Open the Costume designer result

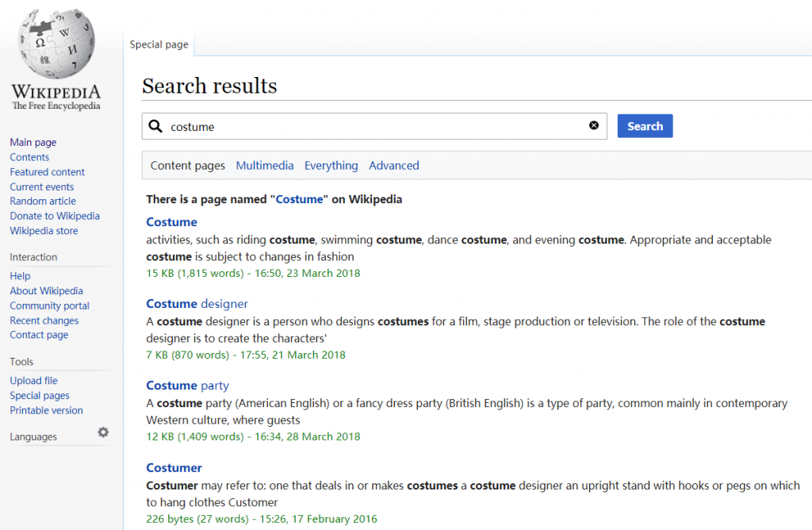coord(197,304)
